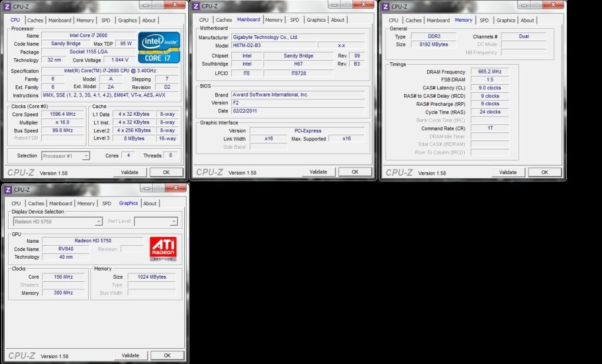Viewport: 602px width, 364px height.
Task: Open Caches tab in the Graphics tab window
Action: (36, 203)
